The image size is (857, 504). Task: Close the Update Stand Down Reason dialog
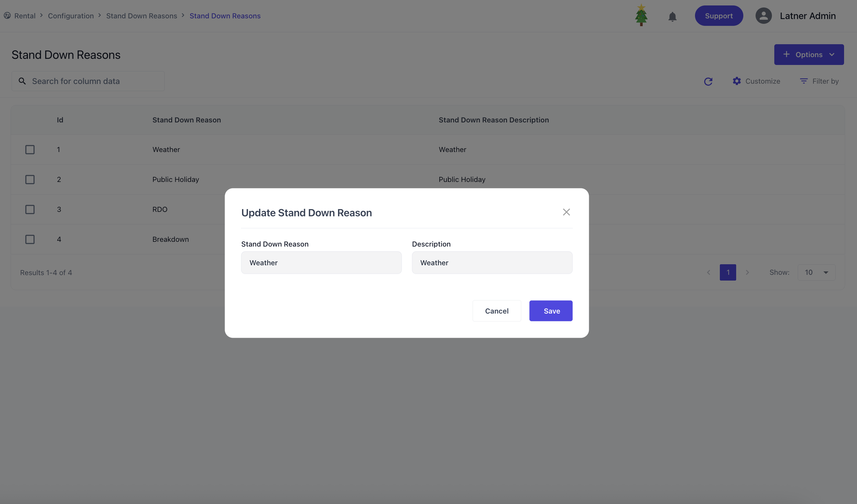pos(566,212)
